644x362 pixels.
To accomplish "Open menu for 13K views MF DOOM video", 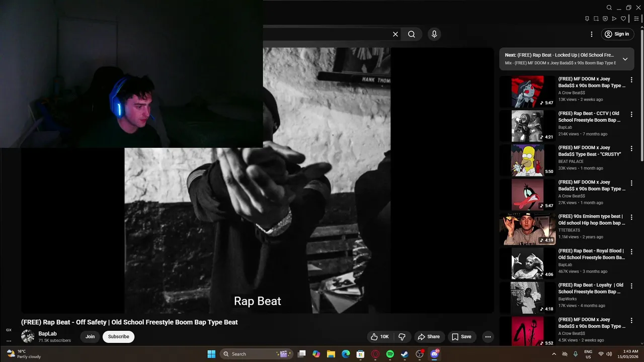I will click(x=631, y=80).
